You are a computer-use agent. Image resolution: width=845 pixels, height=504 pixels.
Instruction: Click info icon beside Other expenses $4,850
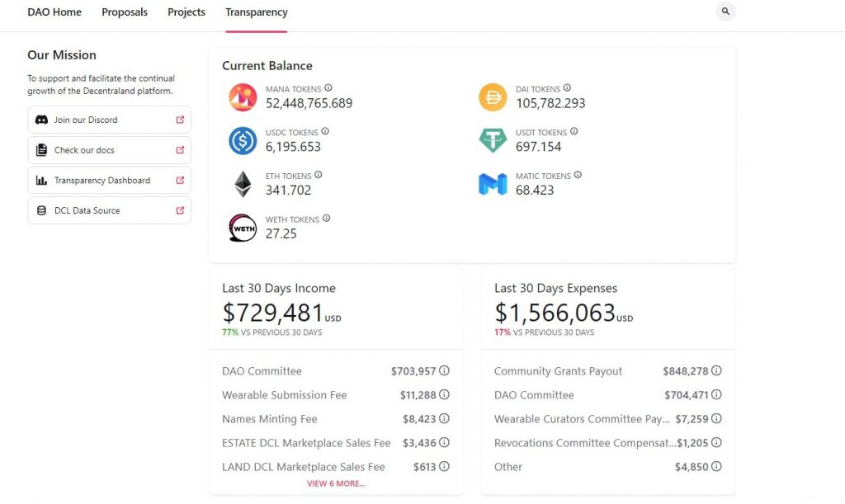click(x=716, y=466)
